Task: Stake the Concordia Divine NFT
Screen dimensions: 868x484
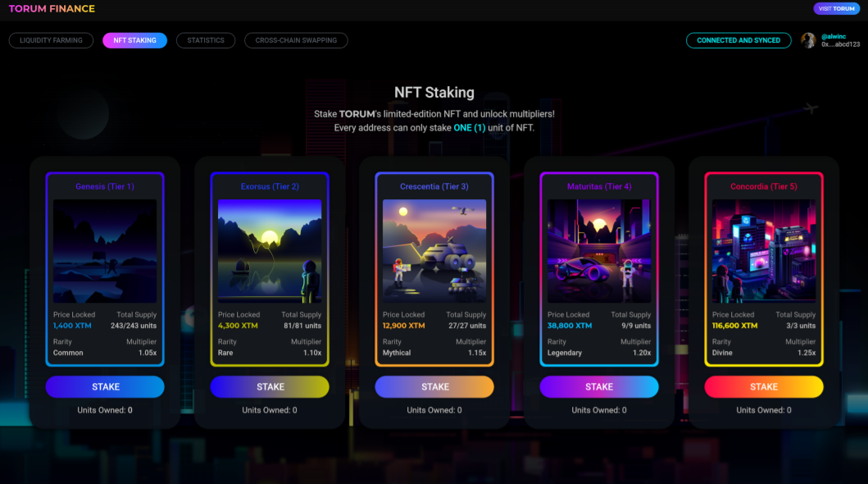Action: tap(764, 386)
